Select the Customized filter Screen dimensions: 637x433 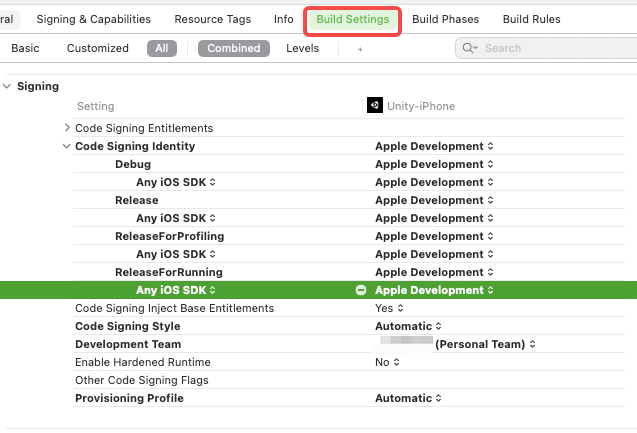pyautogui.click(x=98, y=48)
